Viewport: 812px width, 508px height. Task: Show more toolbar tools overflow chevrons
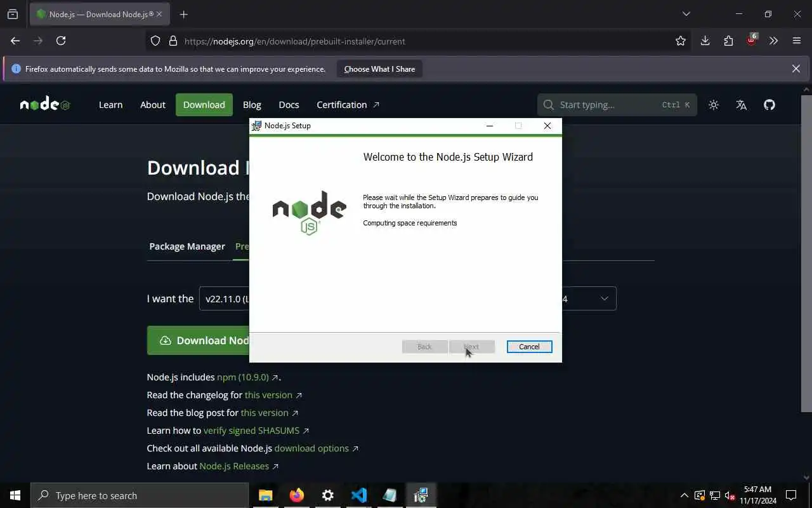click(773, 41)
